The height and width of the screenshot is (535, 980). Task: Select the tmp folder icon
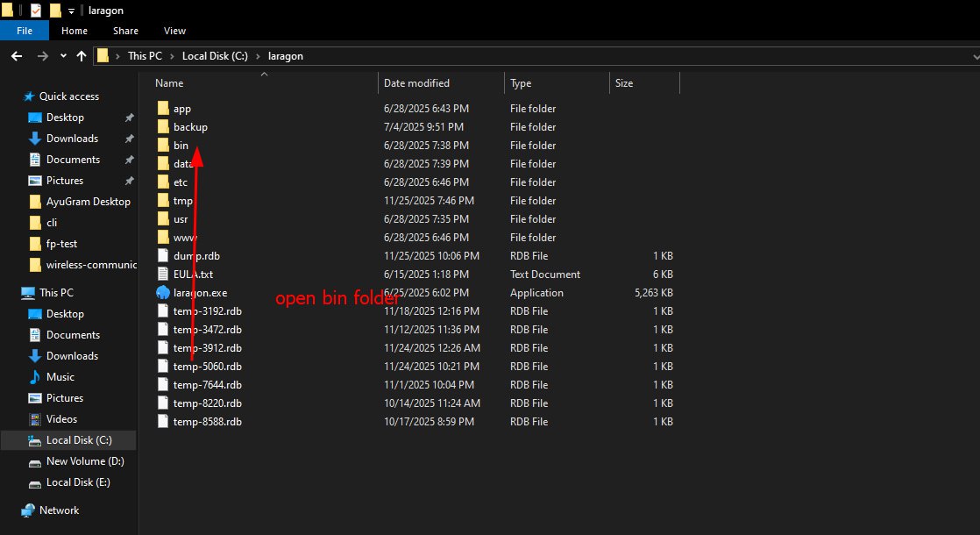point(163,201)
